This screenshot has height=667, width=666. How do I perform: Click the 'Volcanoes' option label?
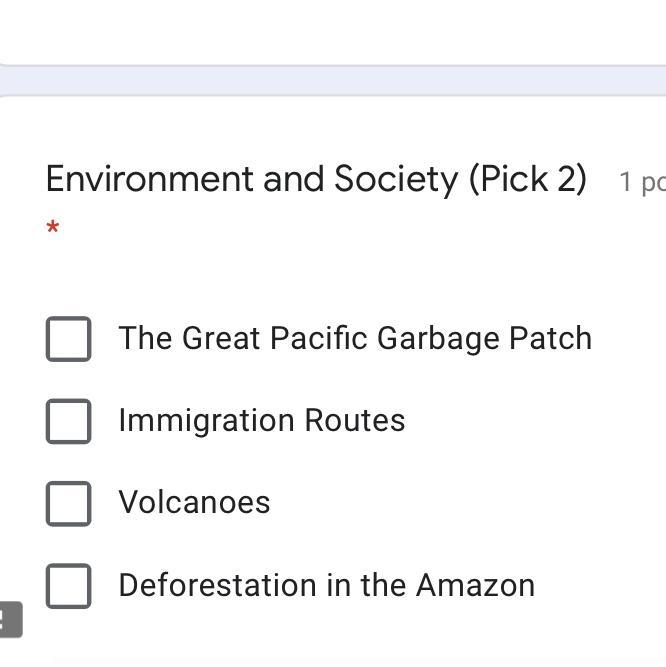tap(194, 503)
